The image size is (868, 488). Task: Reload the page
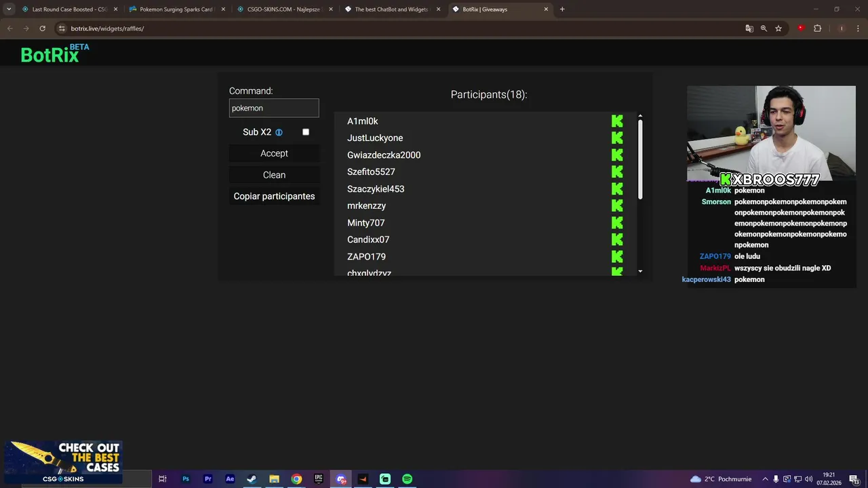[42, 28]
